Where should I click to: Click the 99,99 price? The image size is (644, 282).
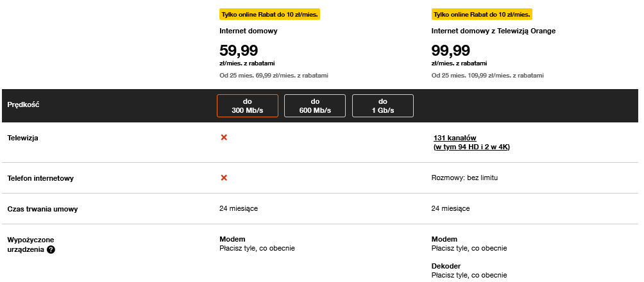point(450,51)
